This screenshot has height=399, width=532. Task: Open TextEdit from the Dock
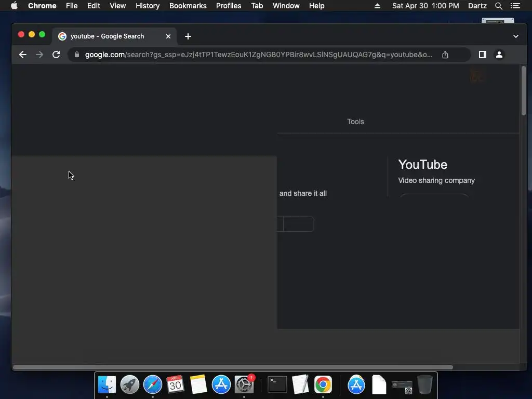300,385
